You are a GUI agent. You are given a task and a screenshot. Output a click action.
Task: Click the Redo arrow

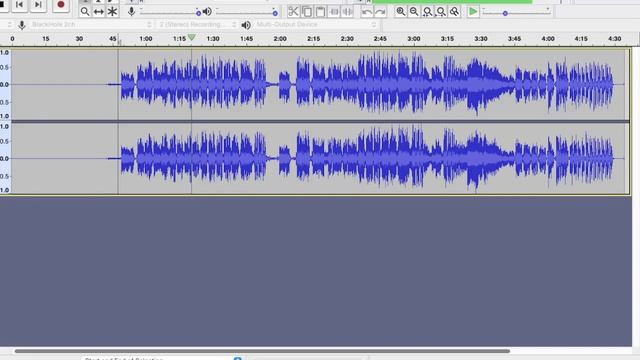tap(380, 12)
